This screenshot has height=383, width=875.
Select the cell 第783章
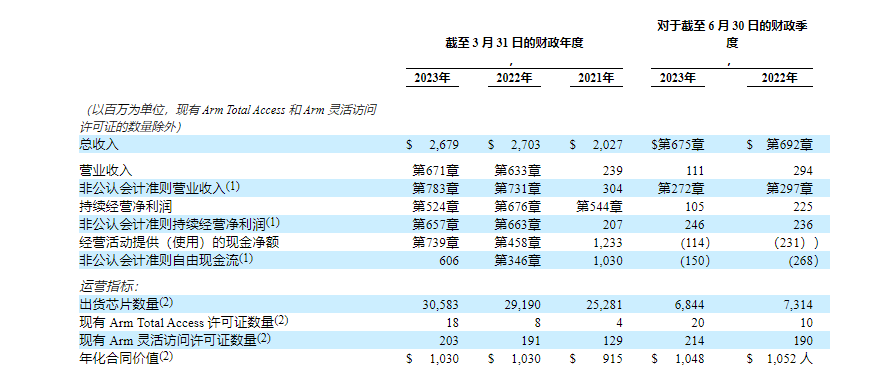click(435, 189)
